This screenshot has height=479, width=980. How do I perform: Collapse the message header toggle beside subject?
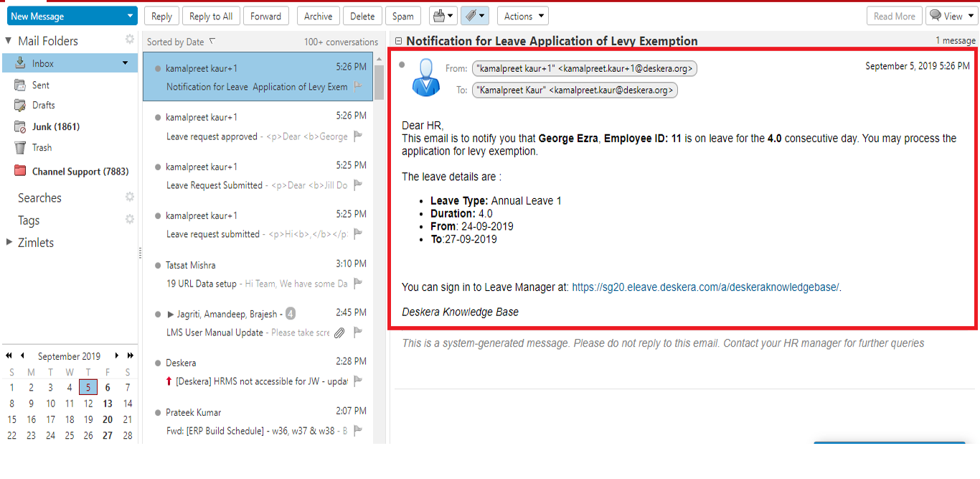(x=399, y=41)
